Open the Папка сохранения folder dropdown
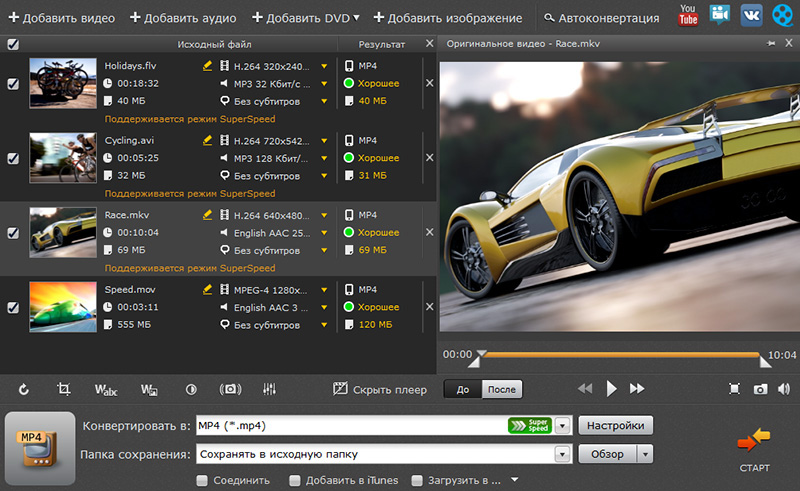The image size is (800, 491). 561,455
